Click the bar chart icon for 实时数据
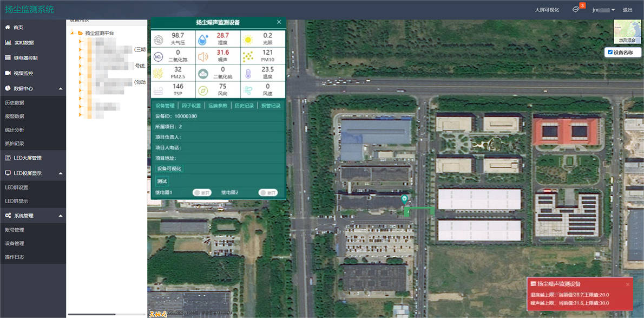This screenshot has width=644, height=318. coord(8,43)
